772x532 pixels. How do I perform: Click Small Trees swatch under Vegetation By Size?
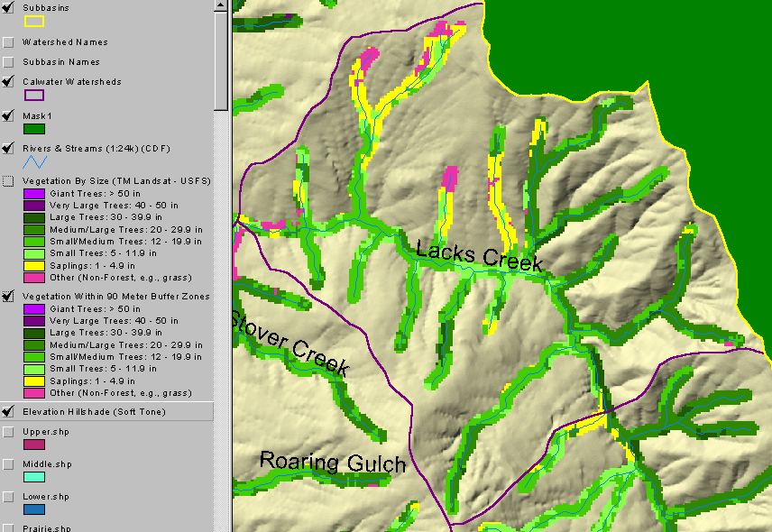[x=34, y=253]
